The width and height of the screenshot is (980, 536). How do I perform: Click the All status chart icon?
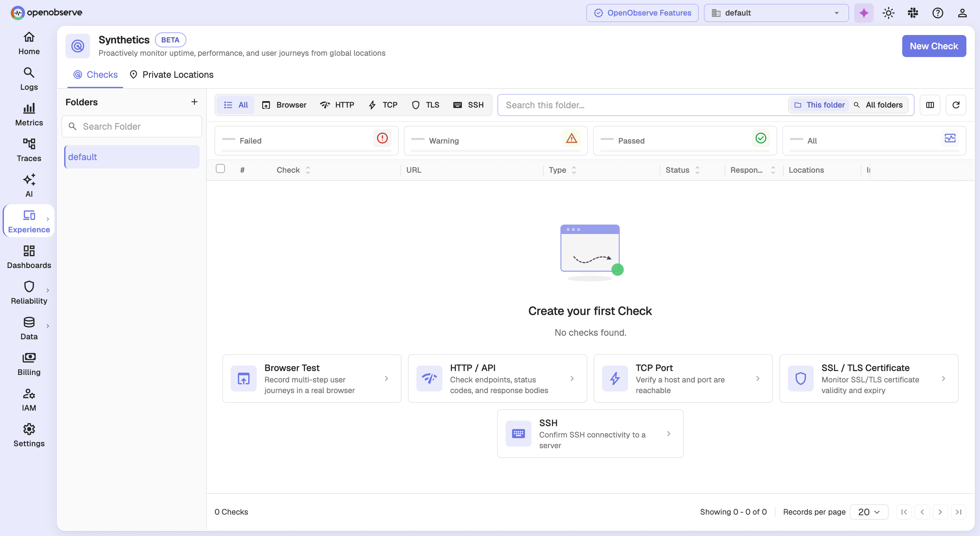pyautogui.click(x=950, y=138)
